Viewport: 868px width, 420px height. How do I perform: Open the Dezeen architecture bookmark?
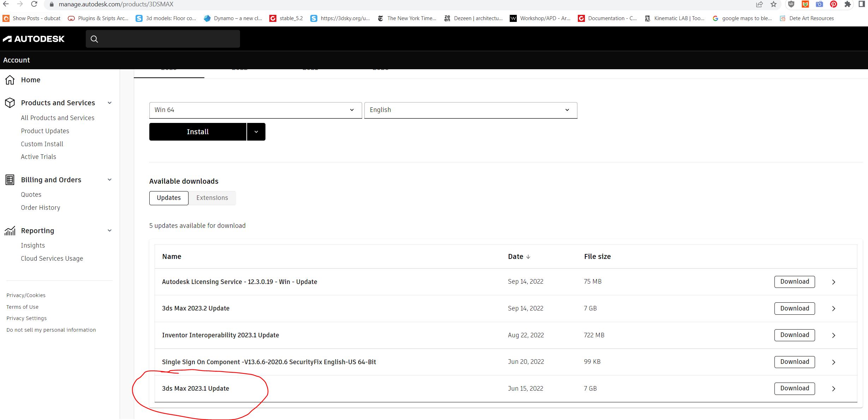coord(473,18)
